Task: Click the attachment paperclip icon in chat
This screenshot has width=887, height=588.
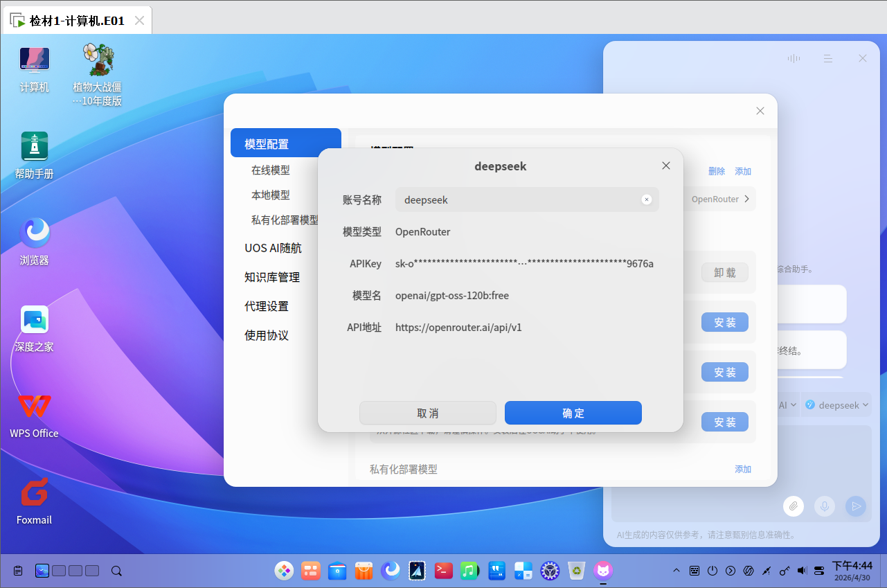Action: (x=794, y=506)
